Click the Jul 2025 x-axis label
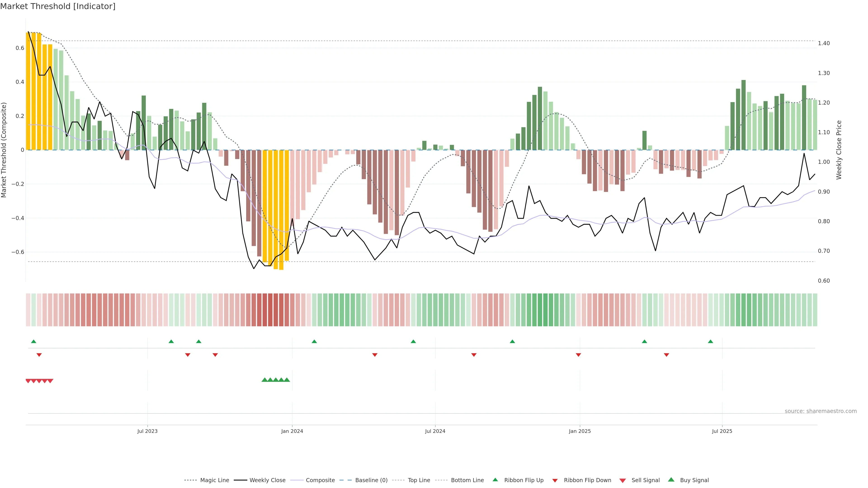868x488 pixels. pos(722,431)
